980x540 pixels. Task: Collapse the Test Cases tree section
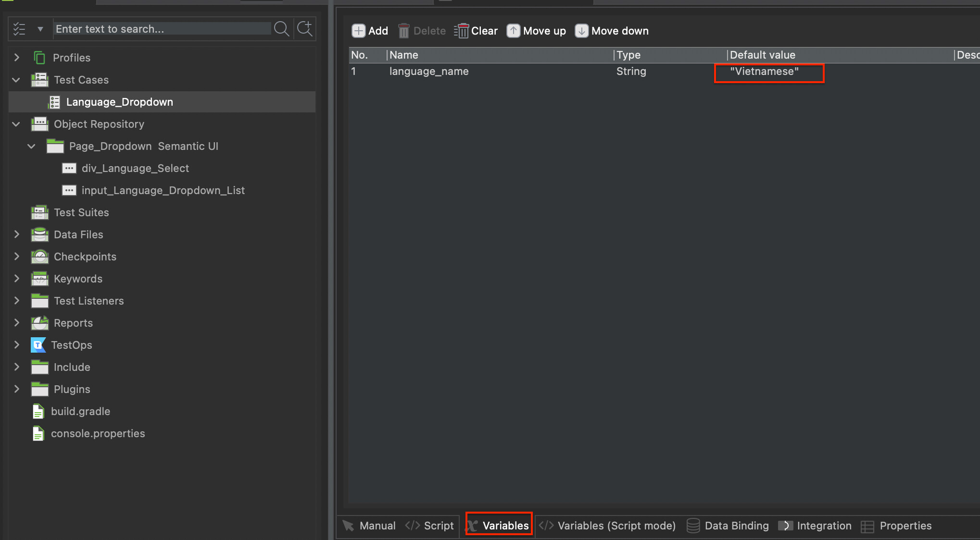tap(16, 80)
